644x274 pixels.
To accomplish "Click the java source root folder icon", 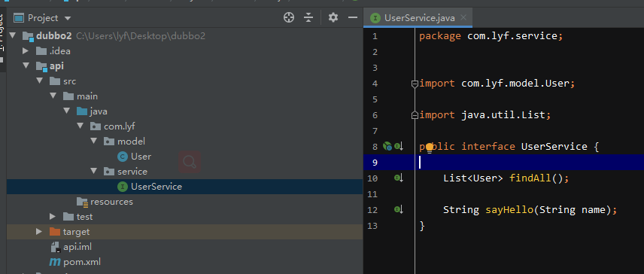I will (x=82, y=111).
